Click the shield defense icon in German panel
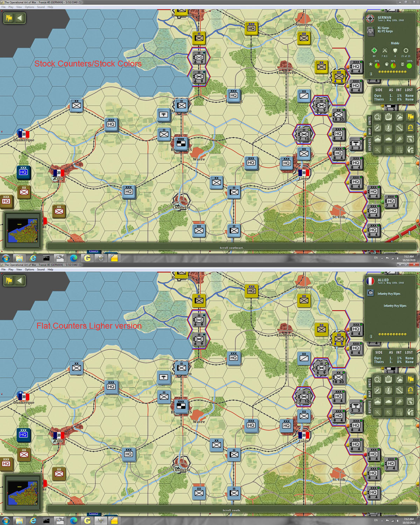Image resolution: width=420 pixels, height=525 pixels. 395,51
